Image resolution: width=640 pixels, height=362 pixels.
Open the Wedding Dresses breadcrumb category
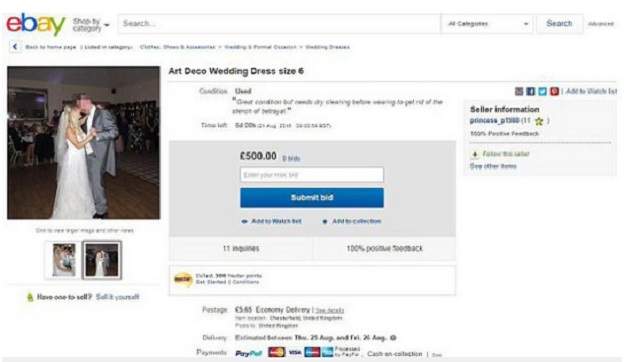(x=327, y=47)
